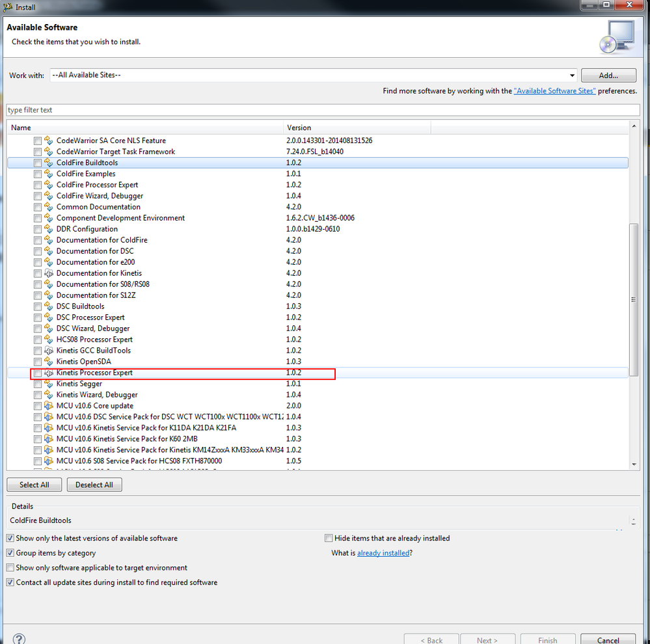Click the feature icon beside ColdFire Examples
This screenshot has height=644, width=650.
[x=49, y=174]
